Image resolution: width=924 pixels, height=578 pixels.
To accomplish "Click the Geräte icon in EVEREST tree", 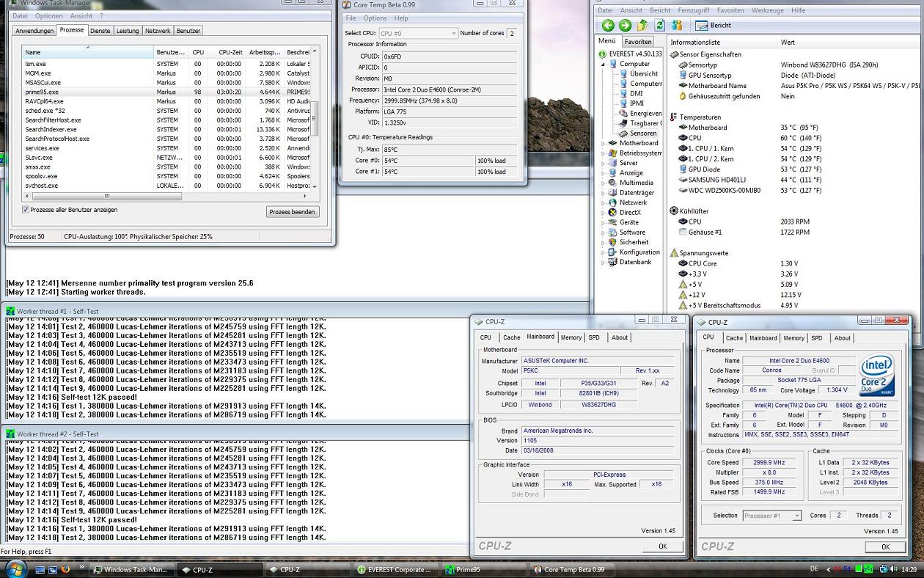I will (x=613, y=222).
